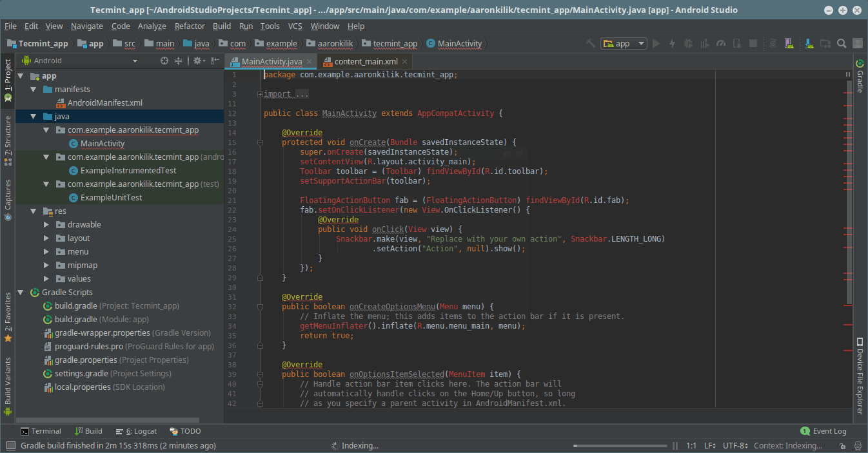The image size is (868, 453).
Task: Open the Event Log panel
Action: coord(824,431)
